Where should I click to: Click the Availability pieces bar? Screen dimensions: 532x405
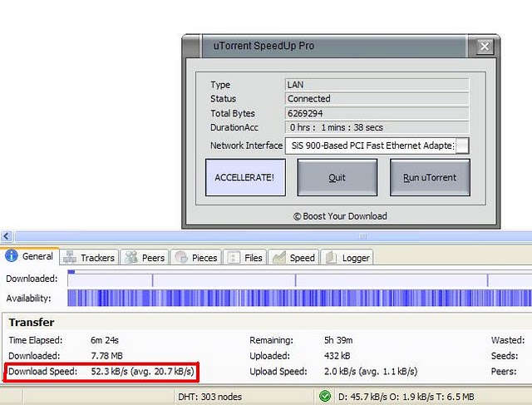pyautogui.click(x=299, y=298)
